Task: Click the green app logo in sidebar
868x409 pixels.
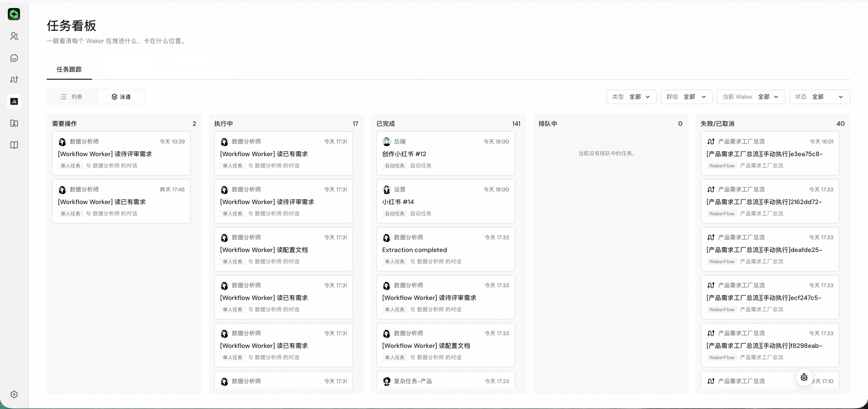Action: point(14,14)
